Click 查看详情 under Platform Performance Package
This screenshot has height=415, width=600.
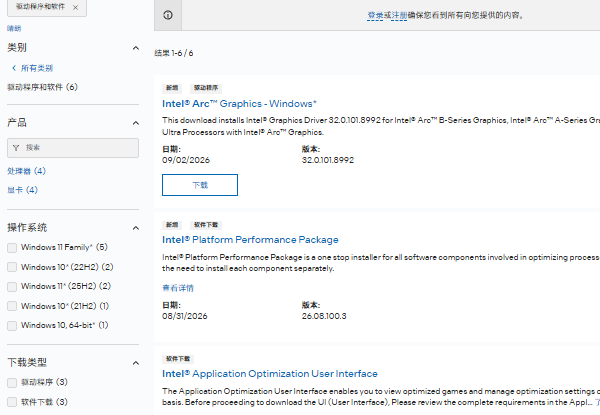[178, 288]
